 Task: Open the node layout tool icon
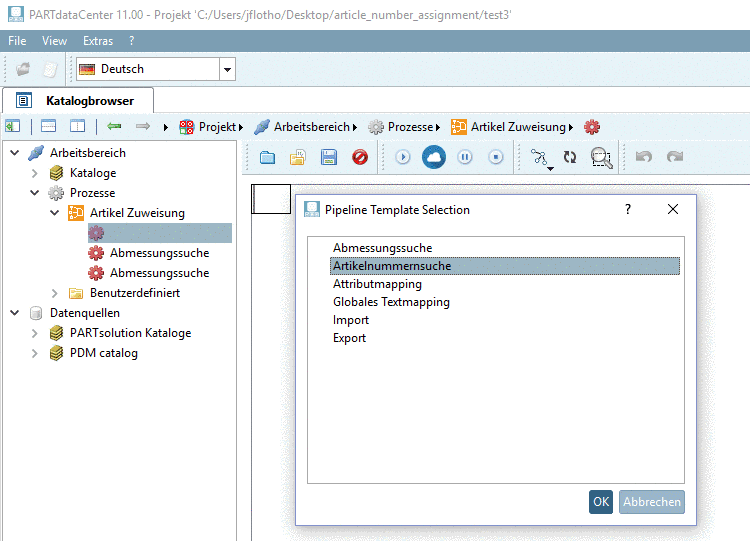[x=541, y=158]
